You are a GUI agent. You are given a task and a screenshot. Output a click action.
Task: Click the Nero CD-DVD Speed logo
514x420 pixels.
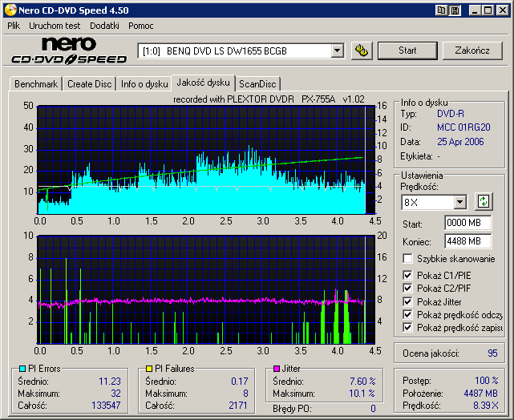[x=69, y=50]
